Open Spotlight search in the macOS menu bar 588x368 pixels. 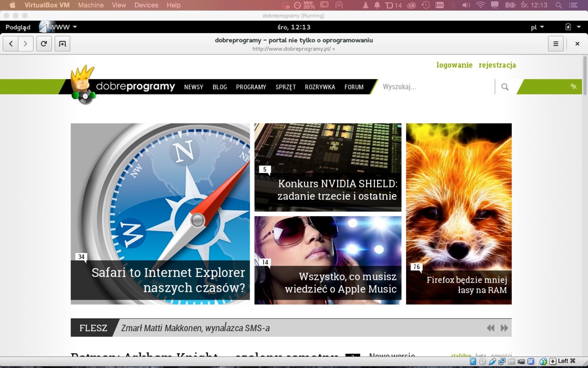point(559,5)
